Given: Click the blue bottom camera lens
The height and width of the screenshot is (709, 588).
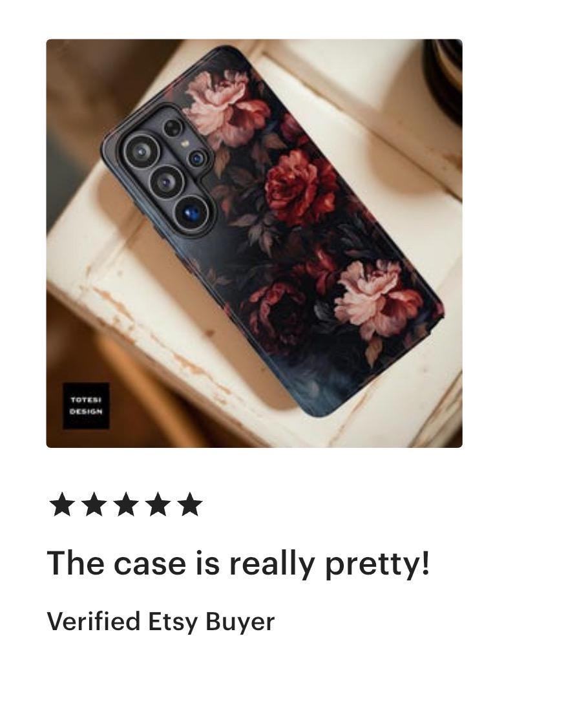Looking at the screenshot, I should [192, 211].
